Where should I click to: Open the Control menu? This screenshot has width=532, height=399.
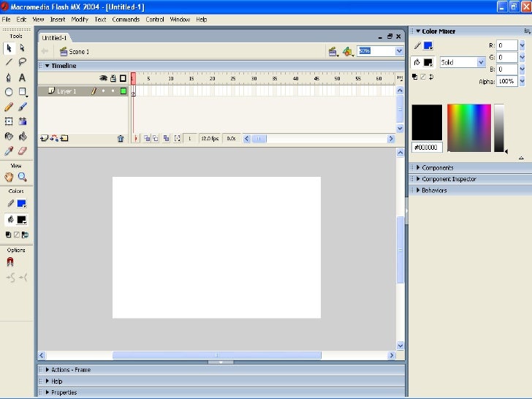tap(155, 20)
